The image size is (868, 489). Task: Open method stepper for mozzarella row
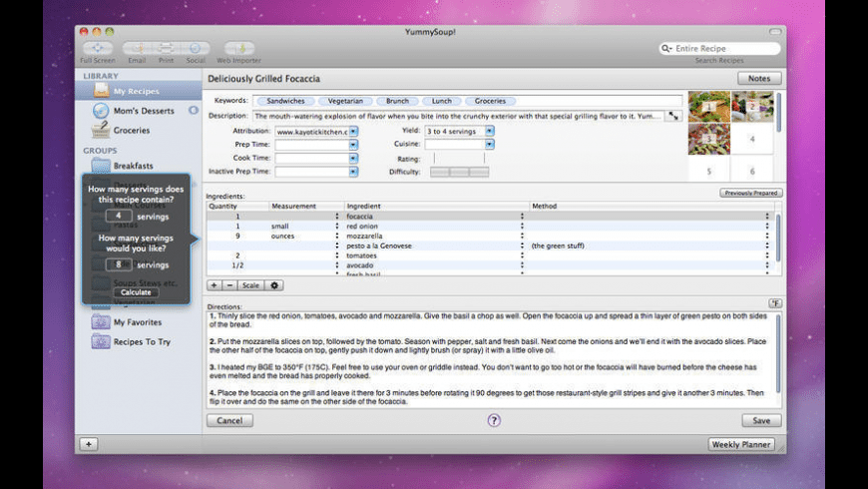point(767,236)
